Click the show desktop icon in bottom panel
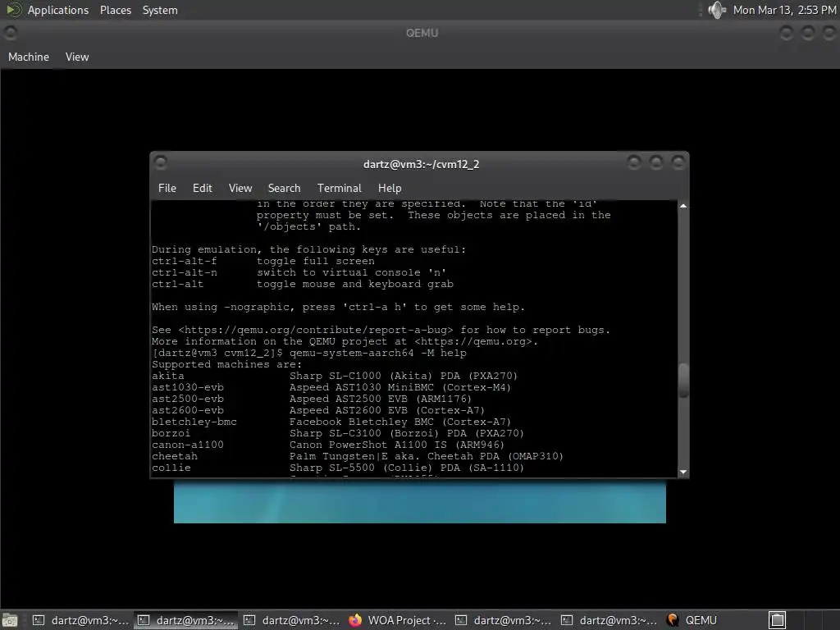Image resolution: width=840 pixels, height=630 pixels. click(10, 620)
